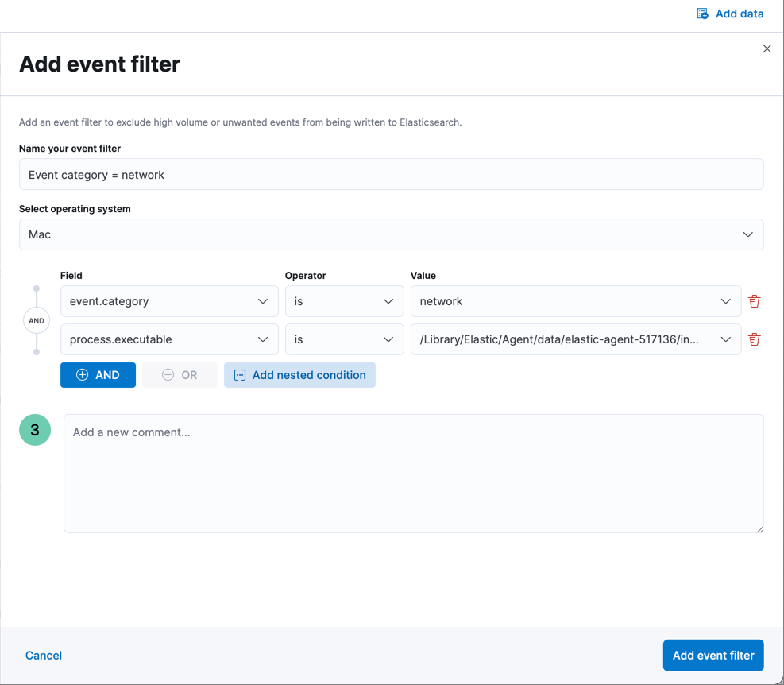The height and width of the screenshot is (685, 784).
Task: Expand the process.executable field dropdown
Action: pos(263,339)
